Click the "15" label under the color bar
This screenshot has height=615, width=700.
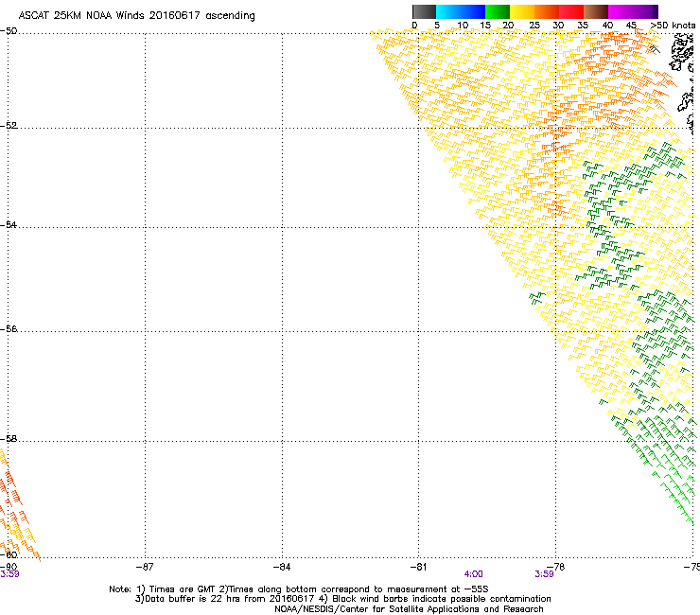pos(485,26)
